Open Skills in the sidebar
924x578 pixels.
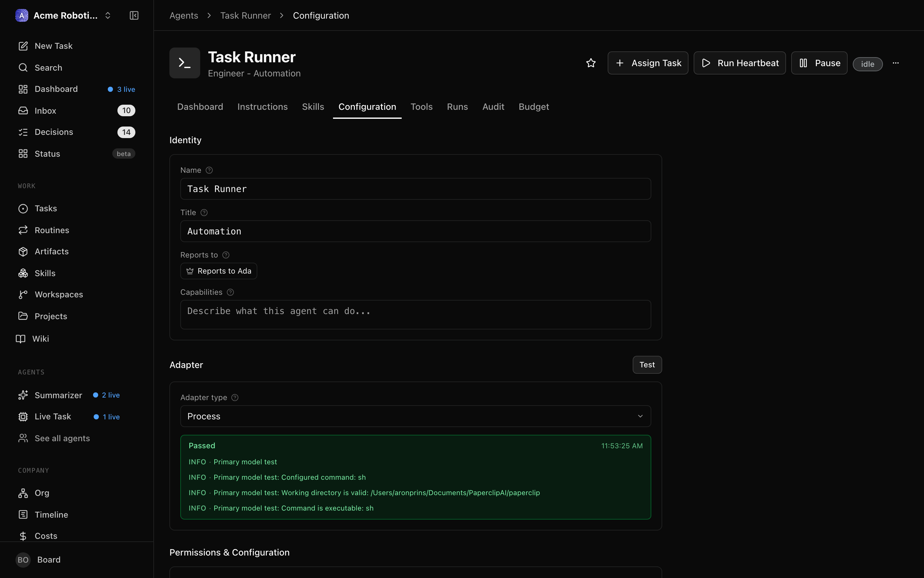pos(76,273)
